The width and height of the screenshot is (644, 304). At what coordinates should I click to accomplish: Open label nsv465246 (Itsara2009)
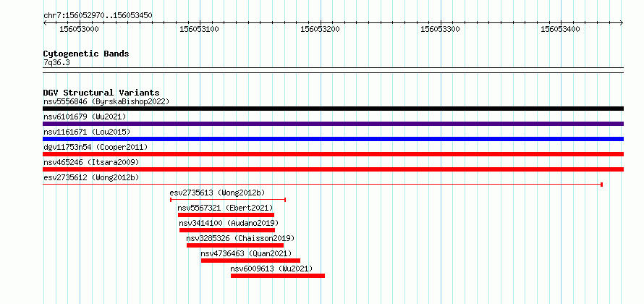click(x=91, y=162)
